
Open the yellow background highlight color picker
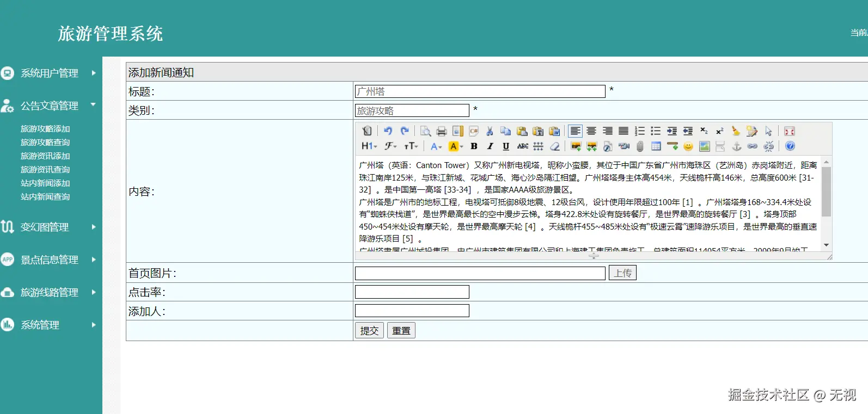455,146
